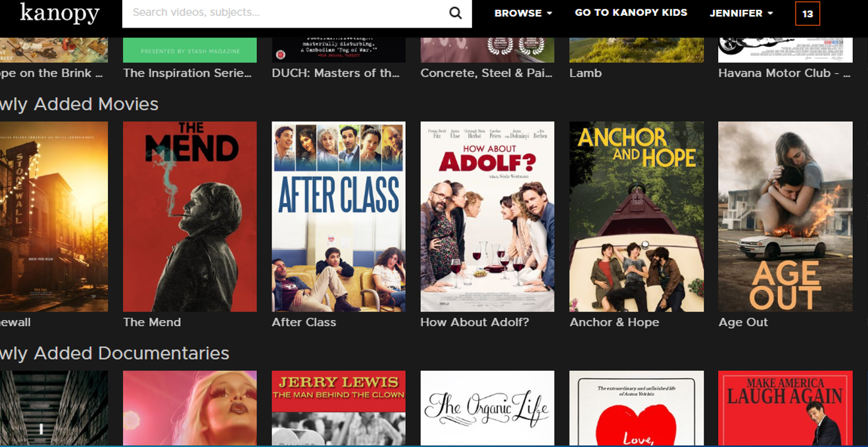
Task: Open the Anchor & Hope poster
Action: [x=637, y=216]
